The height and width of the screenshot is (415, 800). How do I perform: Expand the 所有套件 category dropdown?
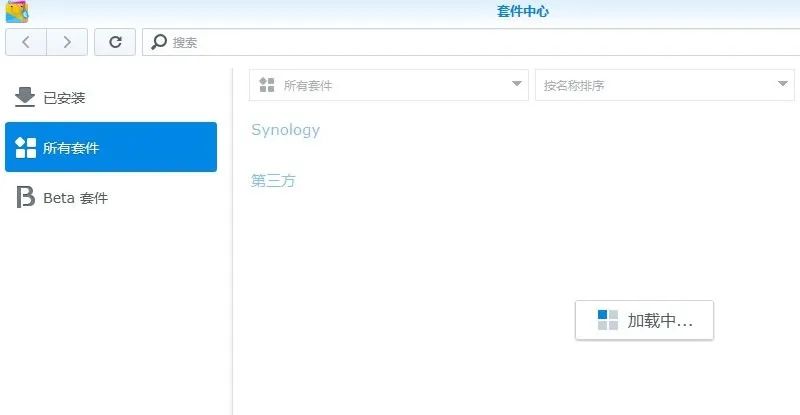point(389,85)
